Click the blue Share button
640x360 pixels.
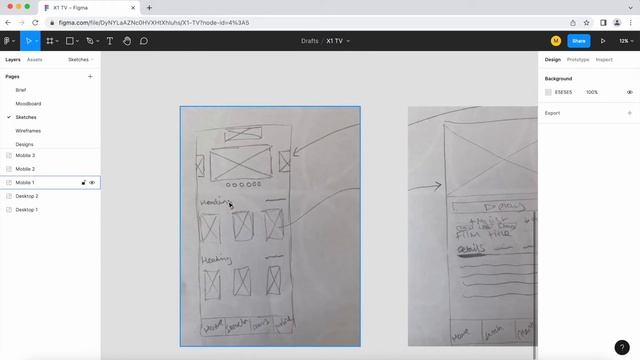tap(579, 41)
